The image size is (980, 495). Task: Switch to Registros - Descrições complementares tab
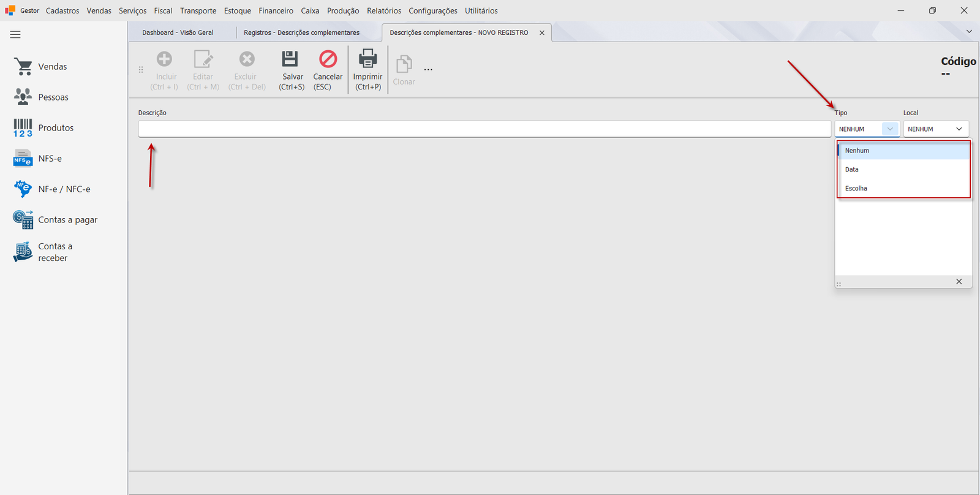coord(301,32)
